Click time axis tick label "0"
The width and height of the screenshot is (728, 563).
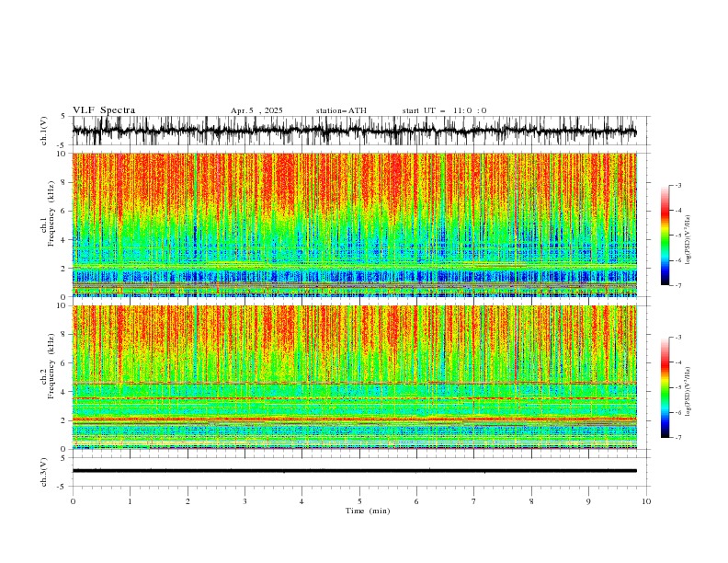[x=73, y=501]
